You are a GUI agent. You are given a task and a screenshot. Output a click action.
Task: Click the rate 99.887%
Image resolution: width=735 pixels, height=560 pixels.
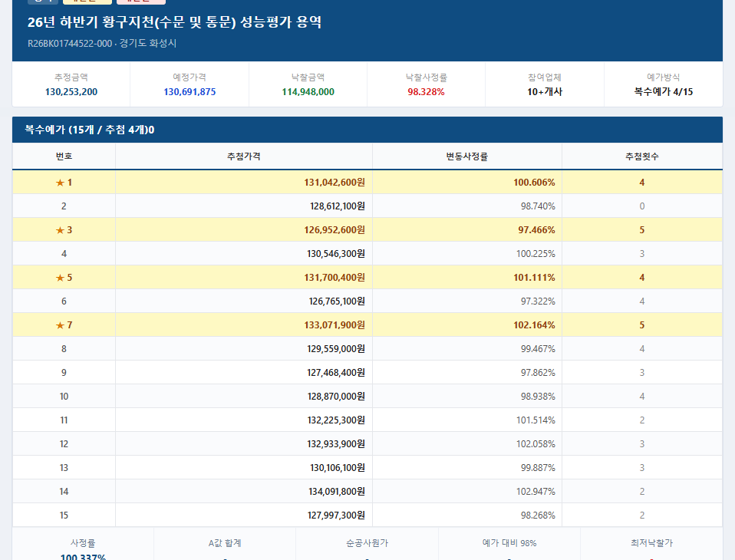coord(538,468)
